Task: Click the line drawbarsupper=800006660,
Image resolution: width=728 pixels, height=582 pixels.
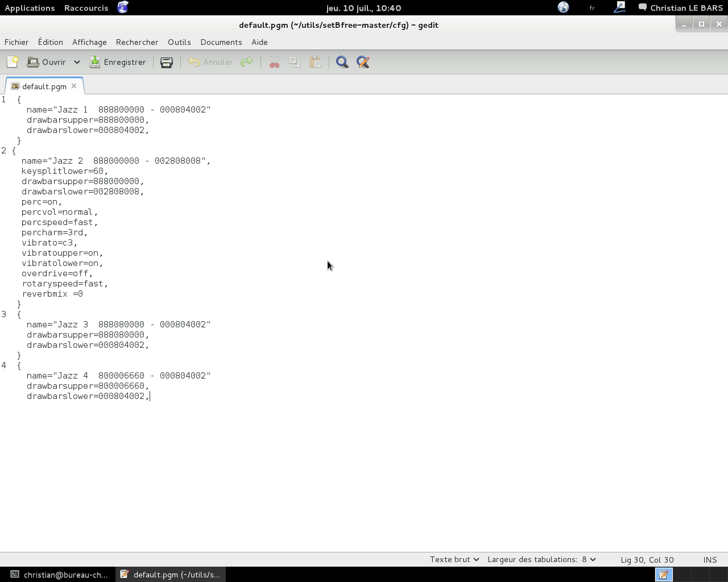Action: click(88, 386)
